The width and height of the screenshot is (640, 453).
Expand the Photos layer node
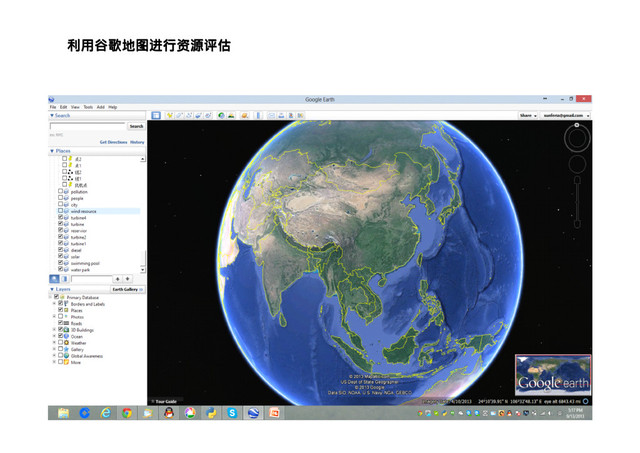point(54,316)
